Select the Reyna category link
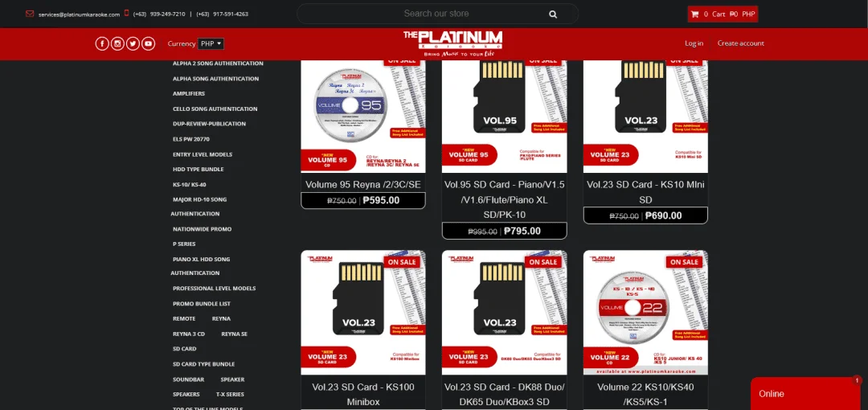Viewport: 868px width, 410px height. [x=222, y=319]
